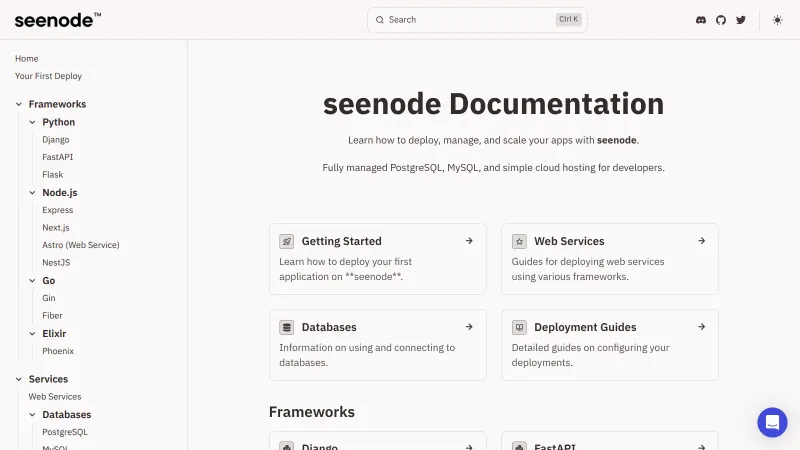Open the GitHub repository icon

[721, 20]
